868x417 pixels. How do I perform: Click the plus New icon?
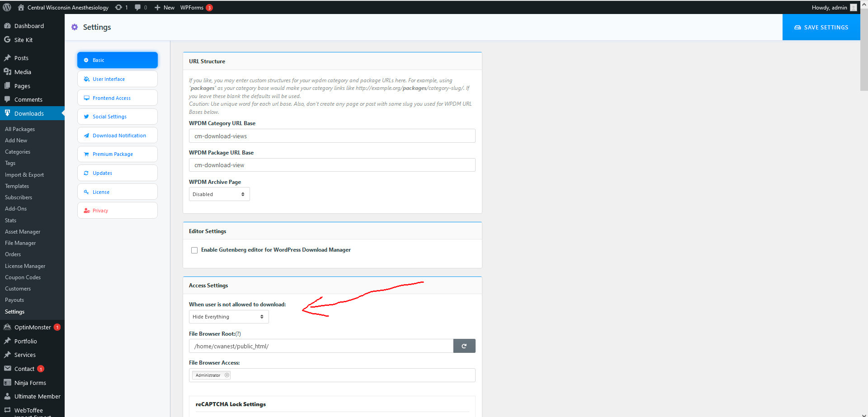pyautogui.click(x=157, y=8)
